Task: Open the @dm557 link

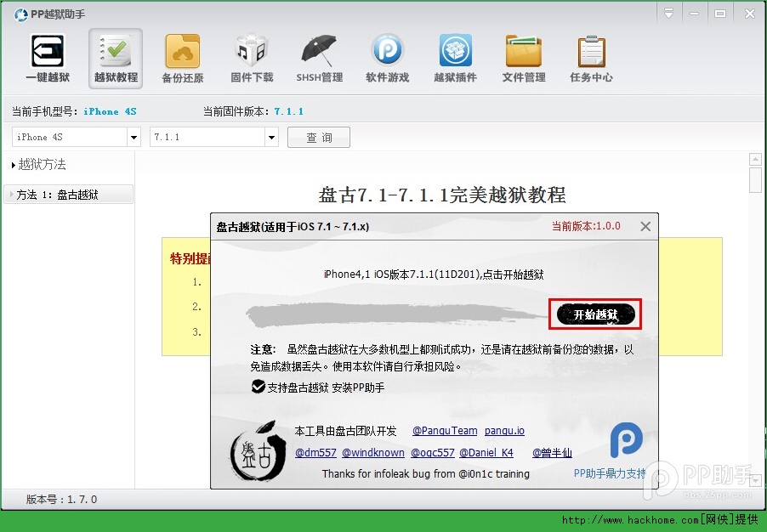Action: (315, 453)
